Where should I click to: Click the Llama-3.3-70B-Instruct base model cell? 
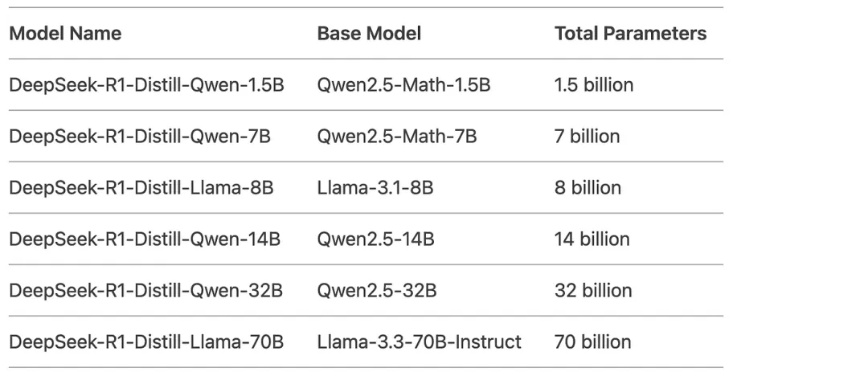click(x=419, y=342)
